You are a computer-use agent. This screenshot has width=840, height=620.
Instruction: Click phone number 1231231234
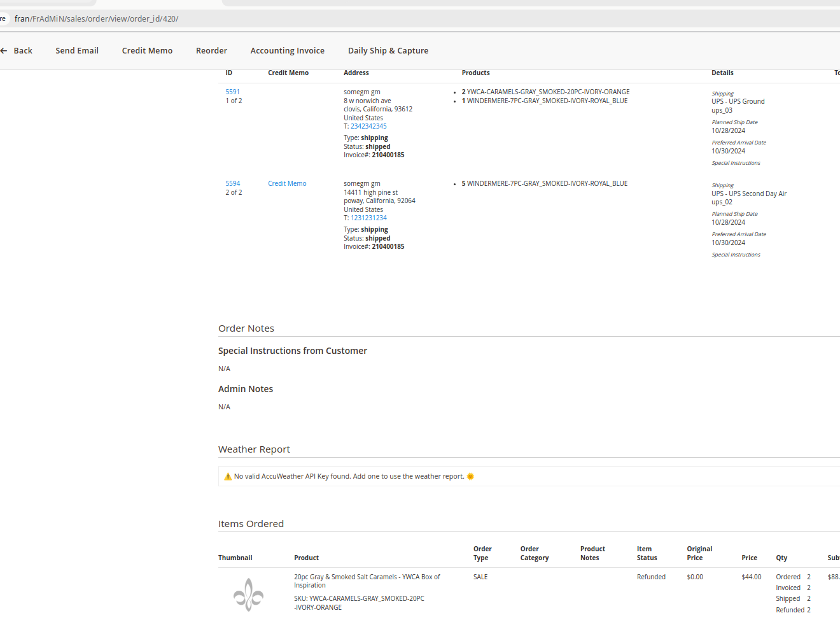click(x=368, y=218)
